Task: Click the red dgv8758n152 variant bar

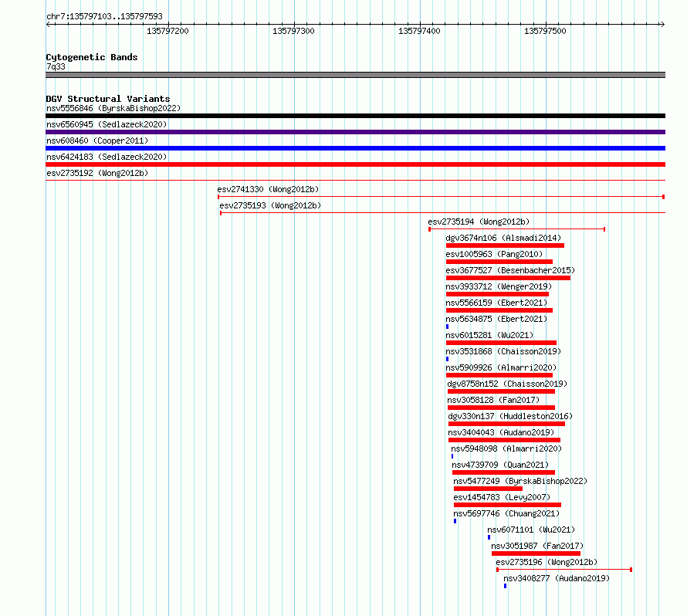Action: (x=501, y=391)
